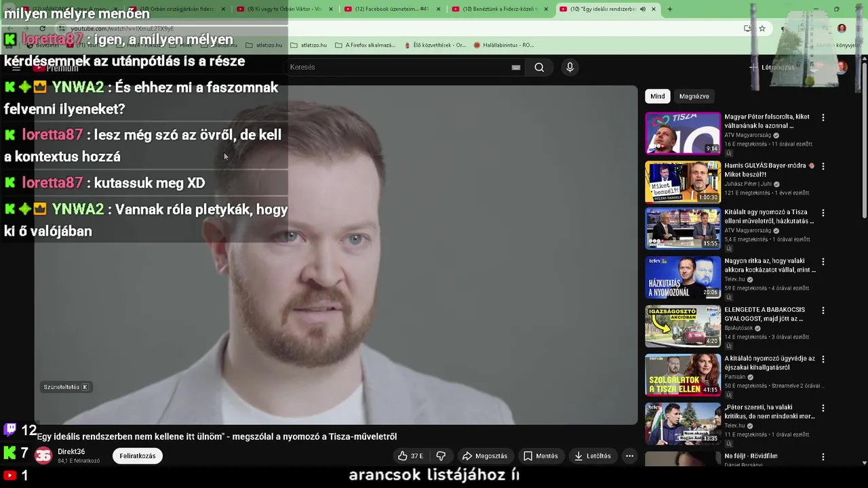Open the title 'ELENGEDTE A BABAKOCSIS GYALOGOST'
The width and height of the screenshot is (868, 488).
[764, 314]
